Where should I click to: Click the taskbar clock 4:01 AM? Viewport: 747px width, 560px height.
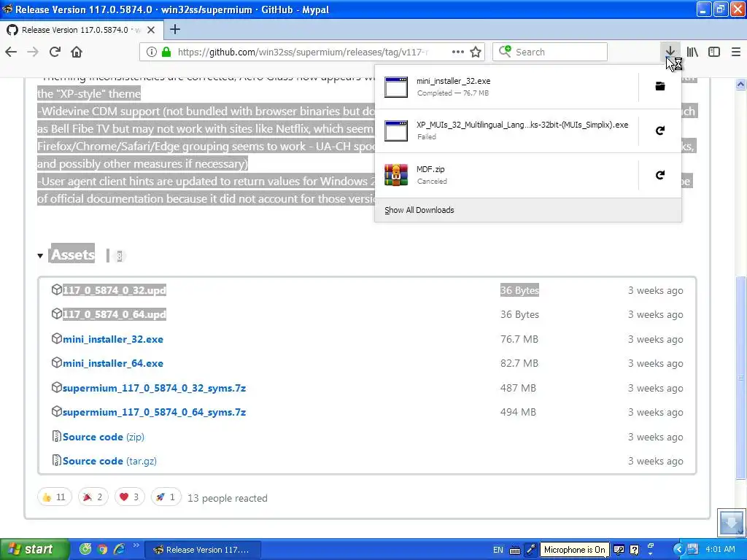720,550
